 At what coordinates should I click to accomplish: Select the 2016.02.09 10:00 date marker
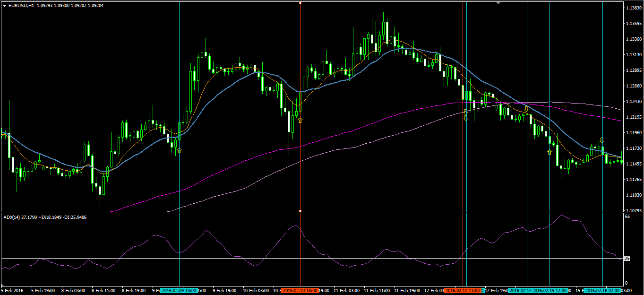pyautogui.click(x=178, y=290)
